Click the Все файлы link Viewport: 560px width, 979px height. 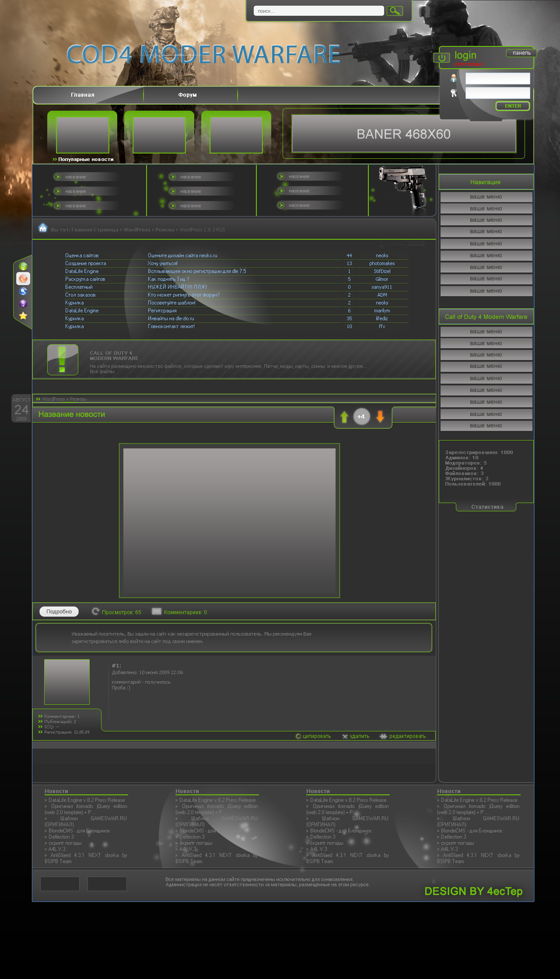[102, 371]
